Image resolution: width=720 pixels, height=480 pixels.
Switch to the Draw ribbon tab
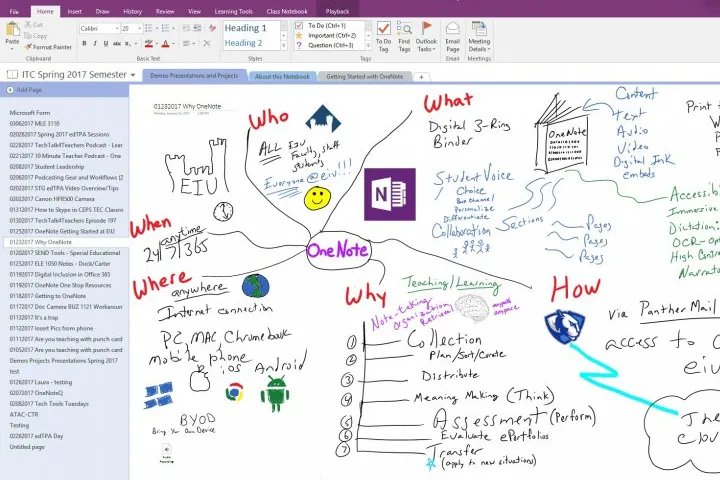[102, 11]
